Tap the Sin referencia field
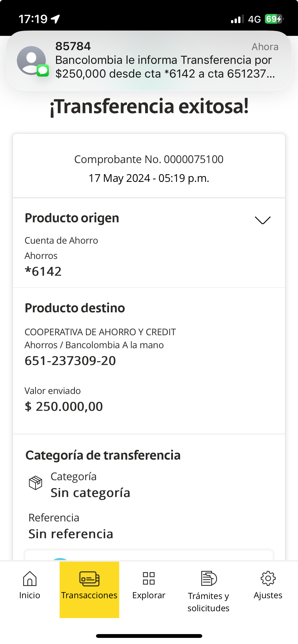 [71, 534]
